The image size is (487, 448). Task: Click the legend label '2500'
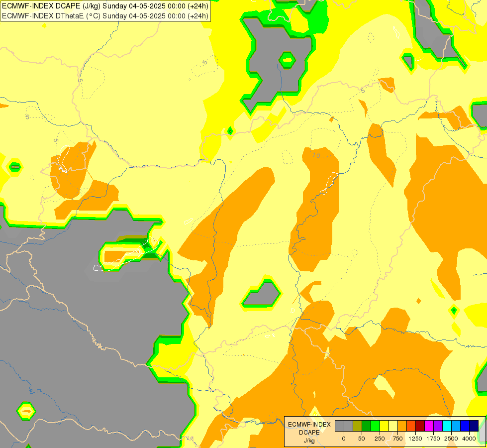click(x=451, y=439)
